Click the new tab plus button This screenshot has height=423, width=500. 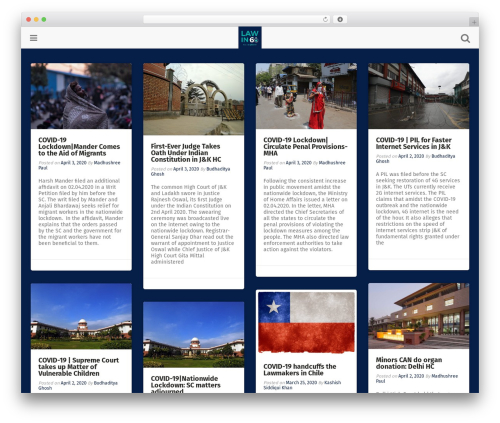click(x=474, y=22)
